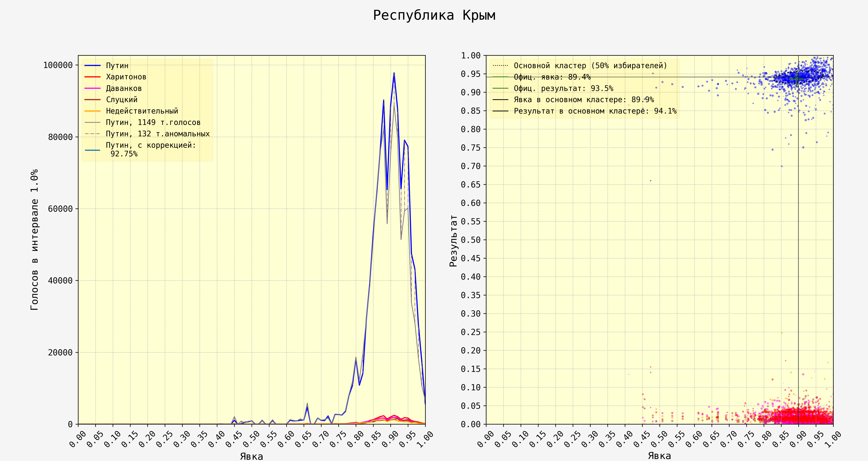Click the 'Харитонов' legend label text
The image size is (868, 461).
pos(126,77)
